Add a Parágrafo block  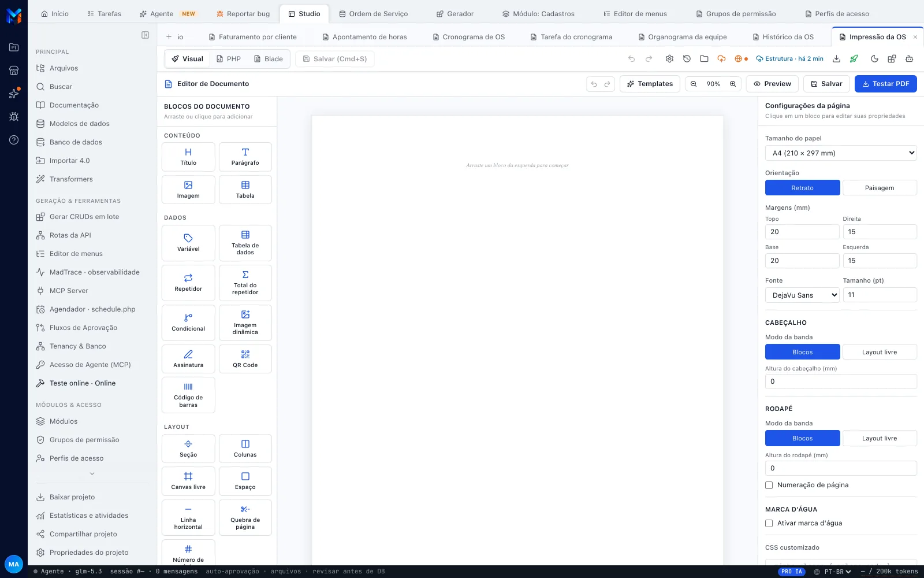pyautogui.click(x=245, y=157)
